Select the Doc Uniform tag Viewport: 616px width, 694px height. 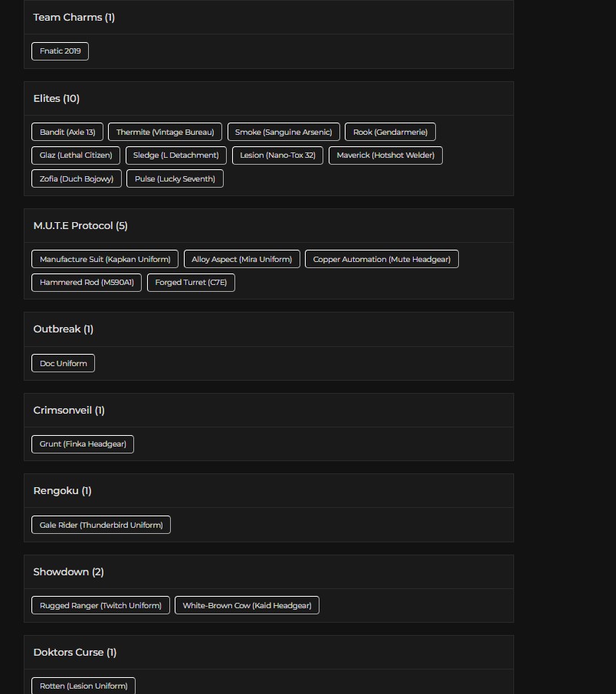[x=64, y=363]
